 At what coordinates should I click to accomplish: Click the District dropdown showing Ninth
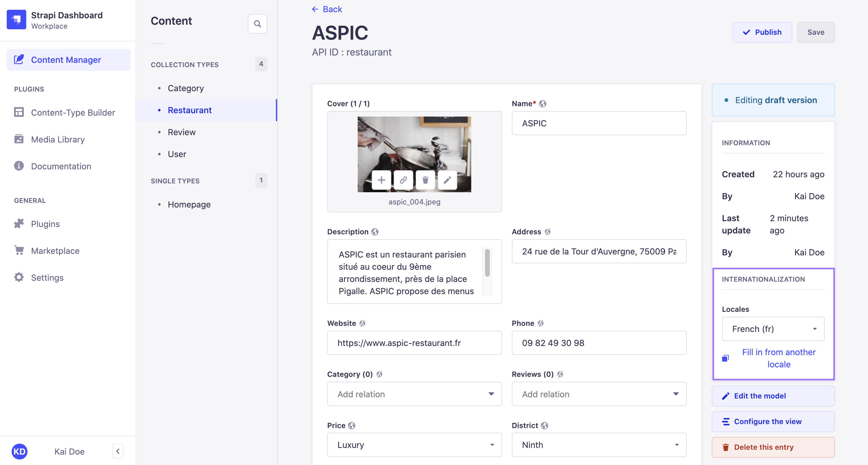pos(599,444)
